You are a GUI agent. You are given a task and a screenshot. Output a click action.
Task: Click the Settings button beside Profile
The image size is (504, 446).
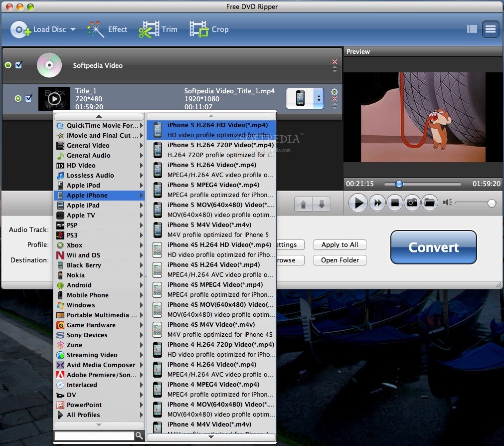290,244
